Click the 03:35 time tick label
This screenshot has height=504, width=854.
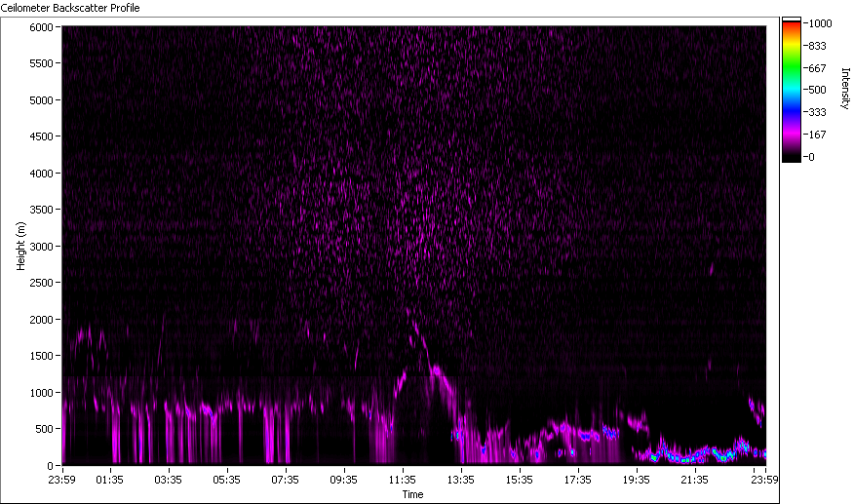pos(169,480)
